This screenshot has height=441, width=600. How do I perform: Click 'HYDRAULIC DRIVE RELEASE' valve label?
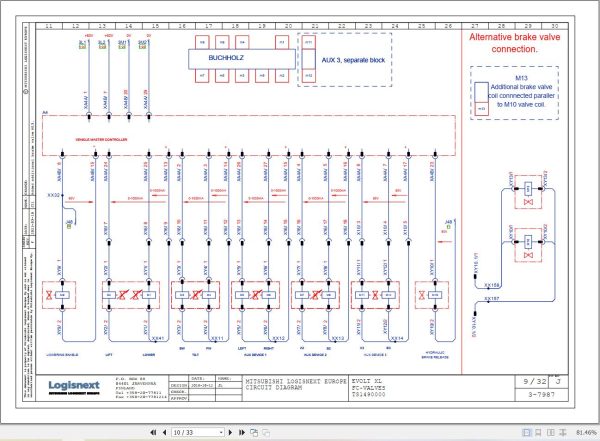(435, 355)
